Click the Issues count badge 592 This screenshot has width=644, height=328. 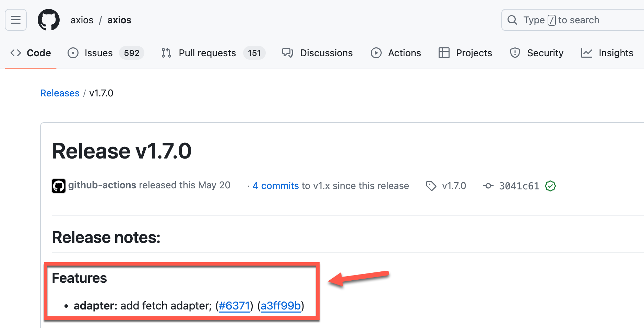point(132,53)
